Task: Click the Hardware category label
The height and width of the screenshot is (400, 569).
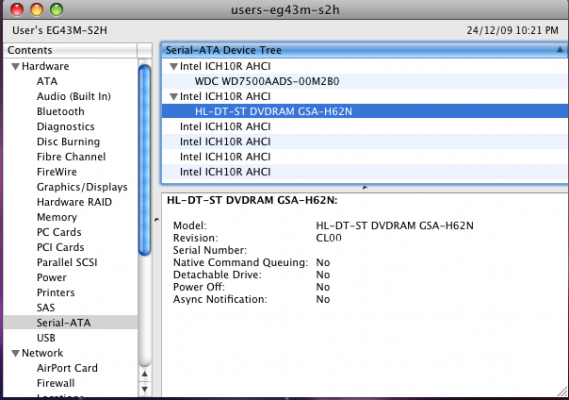Action: point(45,66)
